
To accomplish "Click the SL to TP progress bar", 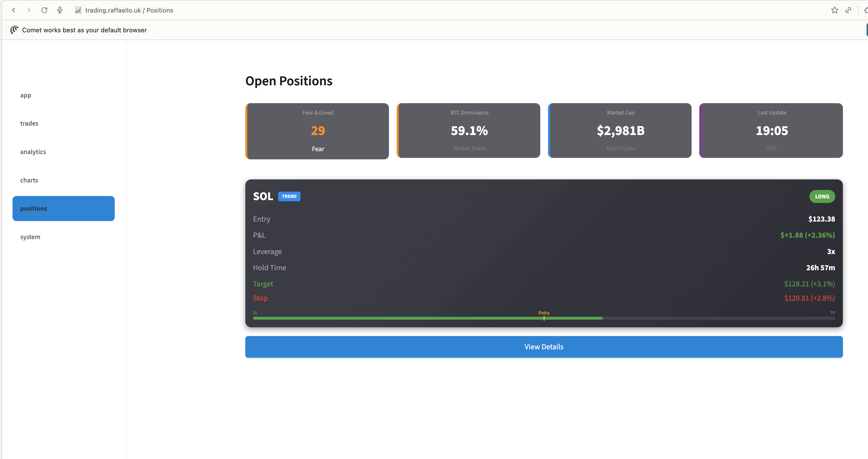I will (x=544, y=318).
